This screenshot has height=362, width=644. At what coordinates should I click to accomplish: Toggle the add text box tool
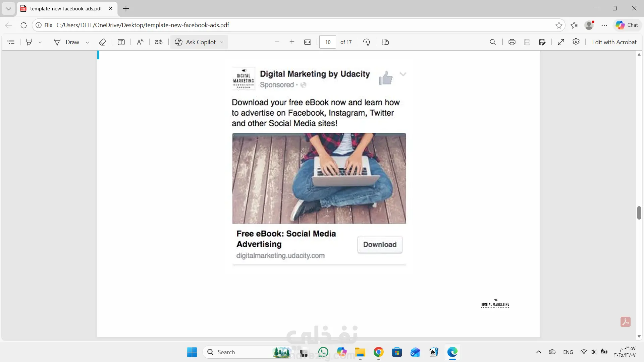click(121, 42)
